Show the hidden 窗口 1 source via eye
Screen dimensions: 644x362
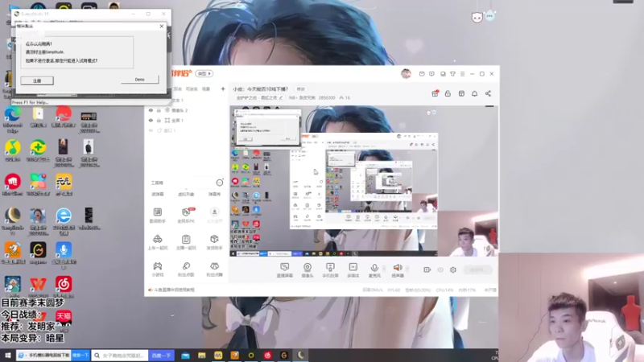click(x=151, y=130)
